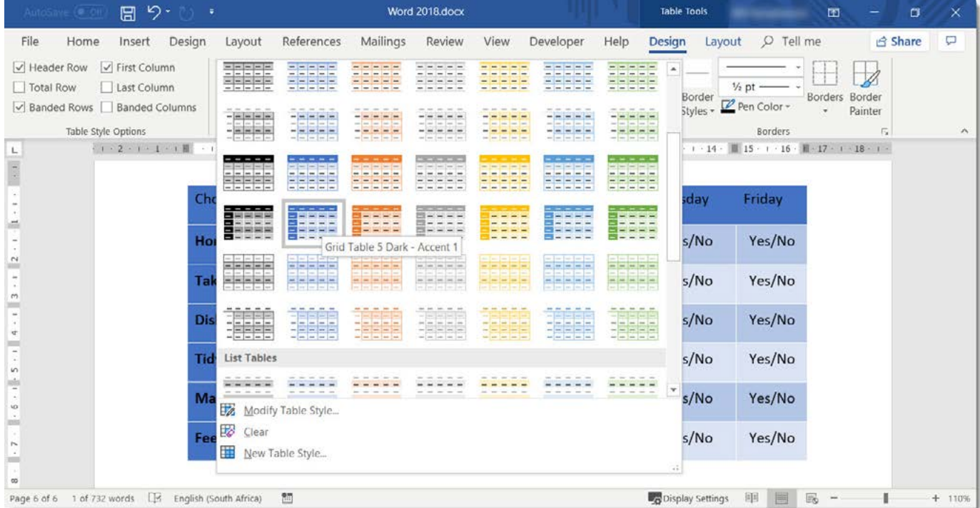Switch to the Insert tab
Viewport: 980px width, 508px height.
click(x=134, y=41)
